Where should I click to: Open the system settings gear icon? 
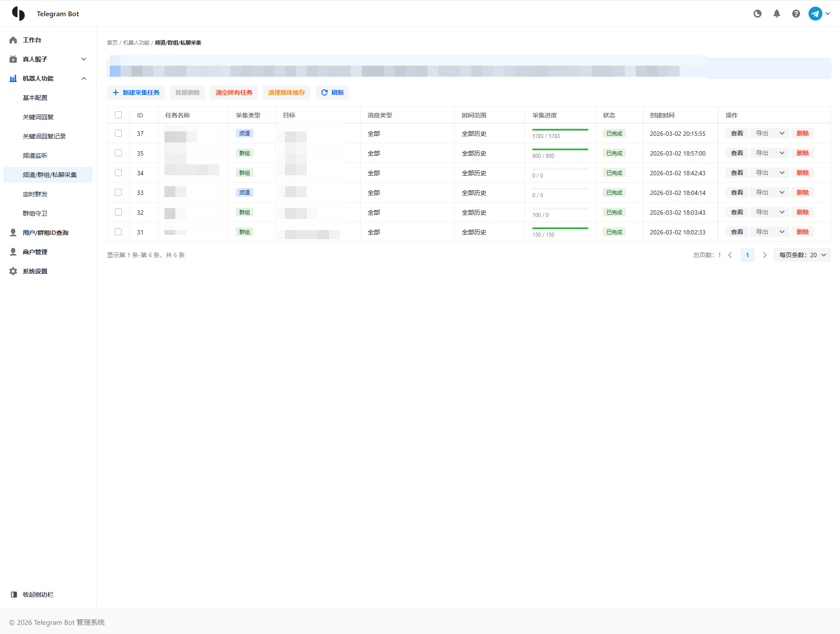13,271
